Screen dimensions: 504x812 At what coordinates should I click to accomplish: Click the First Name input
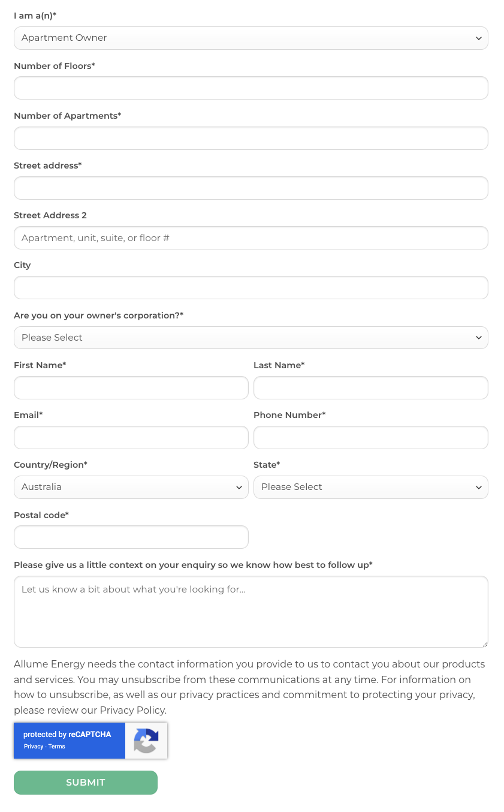(x=131, y=387)
